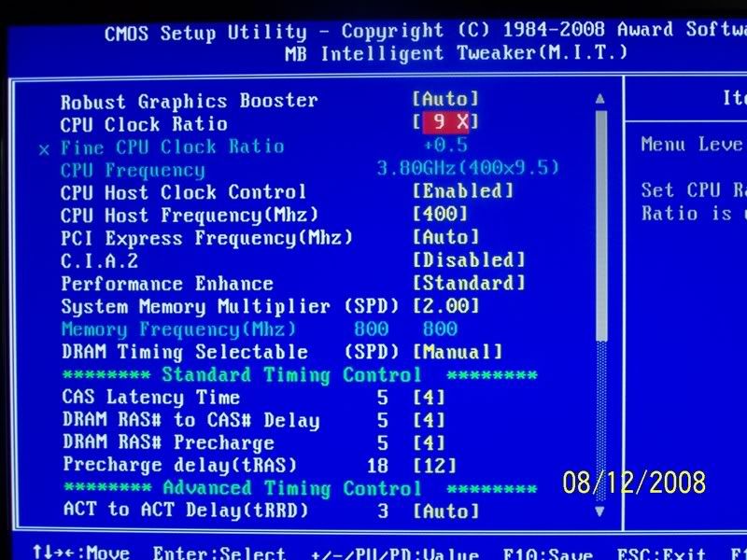Select the DRAM RAS# Precharge label
The image size is (747, 560).
[x=169, y=442]
